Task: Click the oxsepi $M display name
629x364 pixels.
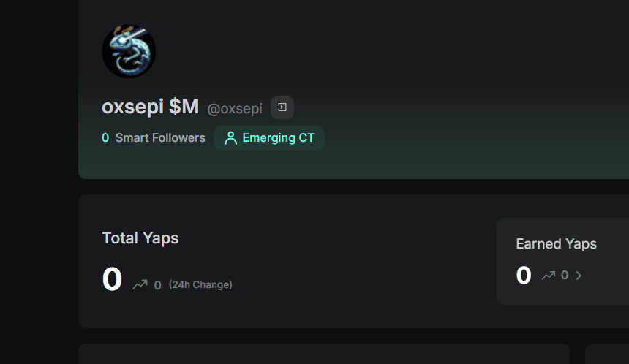Action: (x=150, y=107)
